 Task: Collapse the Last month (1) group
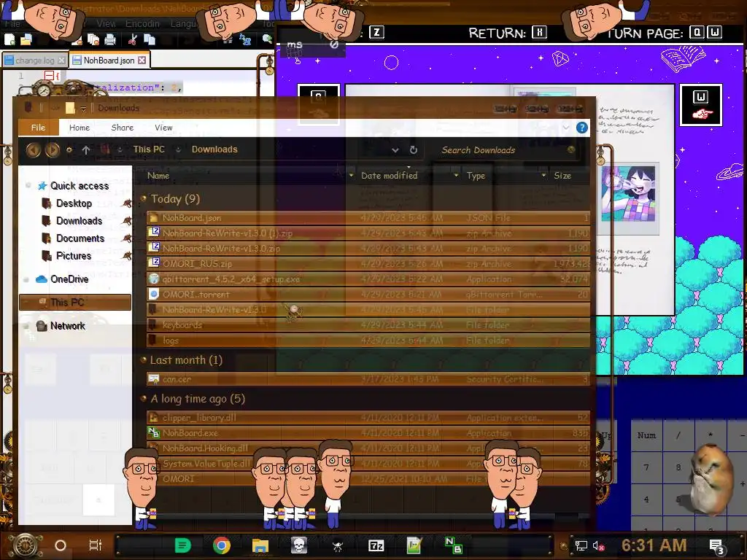(144, 360)
